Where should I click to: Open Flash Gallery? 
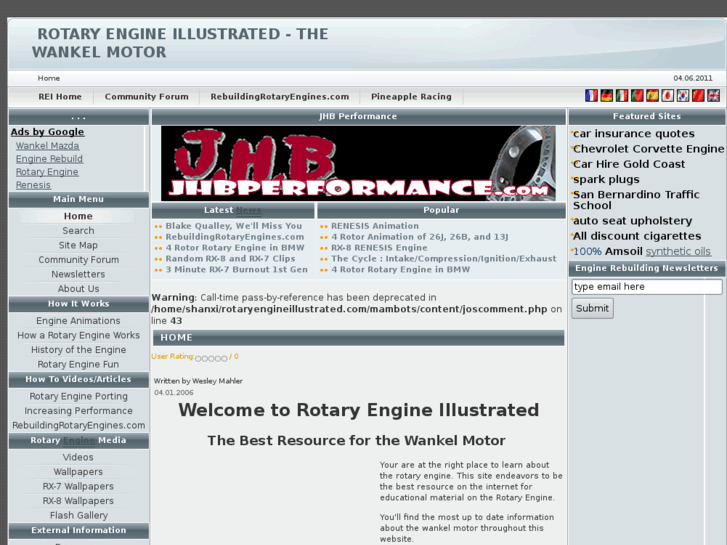pyautogui.click(x=78, y=515)
